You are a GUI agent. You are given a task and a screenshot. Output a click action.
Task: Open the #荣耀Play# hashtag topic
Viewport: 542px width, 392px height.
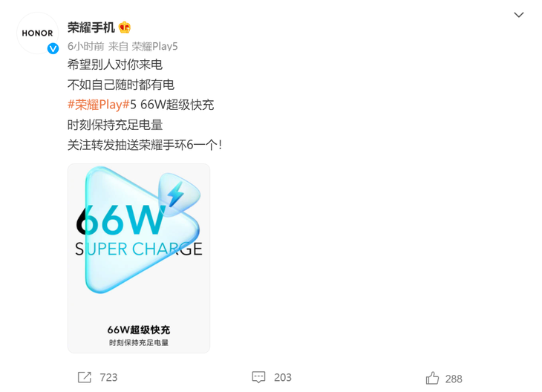coord(99,105)
